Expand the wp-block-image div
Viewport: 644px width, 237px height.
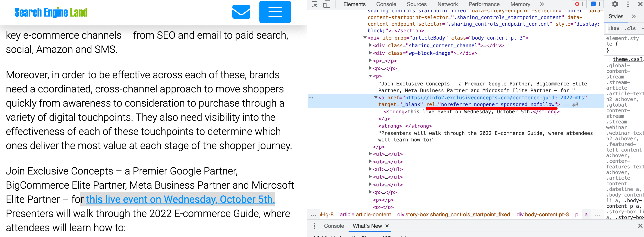370,53
